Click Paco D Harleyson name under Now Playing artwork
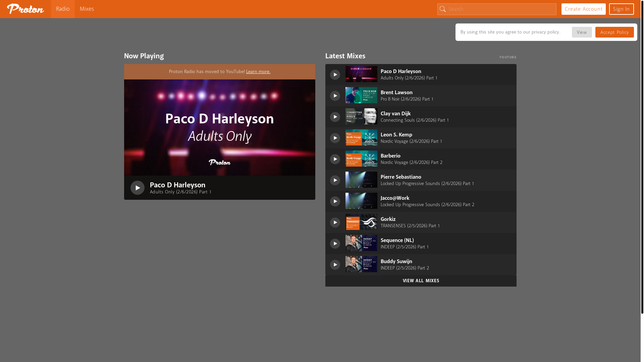 (177, 185)
